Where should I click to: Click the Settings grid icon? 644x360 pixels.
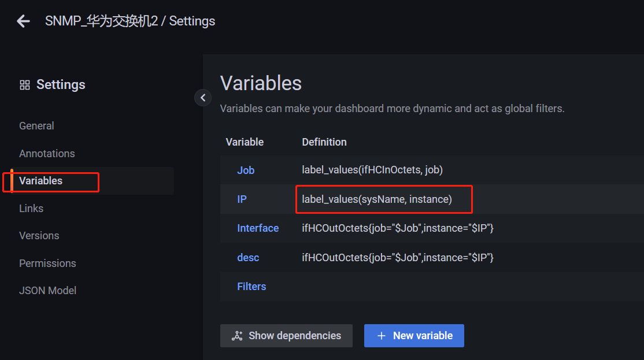25,85
